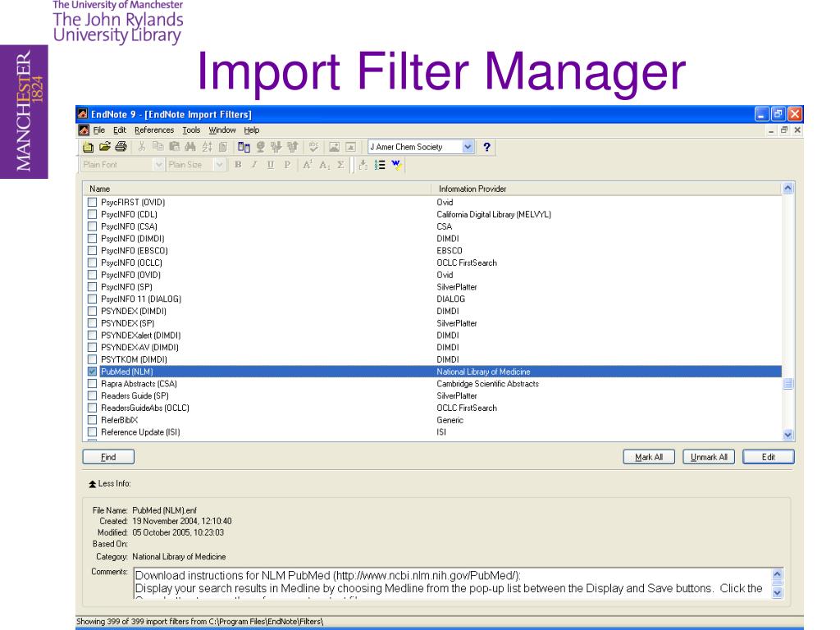Open the References menu
Screen dimensions: 840x630
154,130
